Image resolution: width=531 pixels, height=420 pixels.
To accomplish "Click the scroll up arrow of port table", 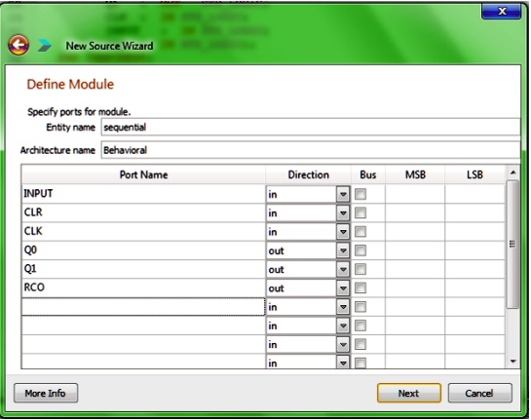I will 513,172.
